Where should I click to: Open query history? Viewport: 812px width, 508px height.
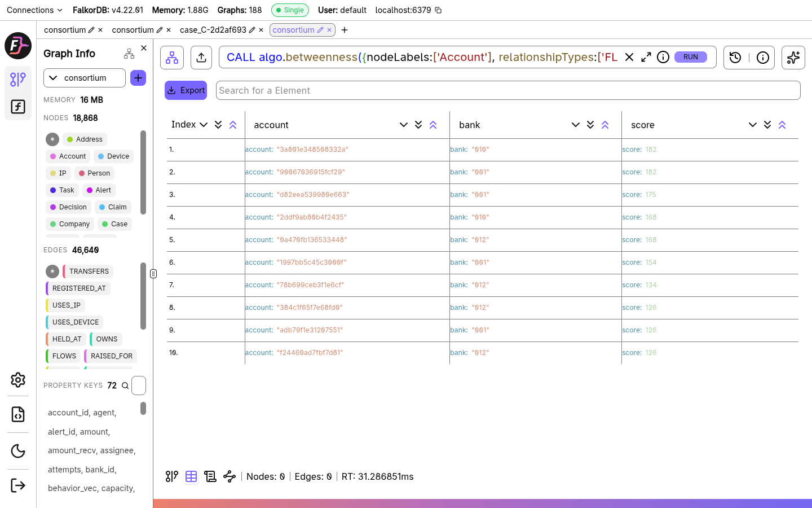click(x=735, y=58)
